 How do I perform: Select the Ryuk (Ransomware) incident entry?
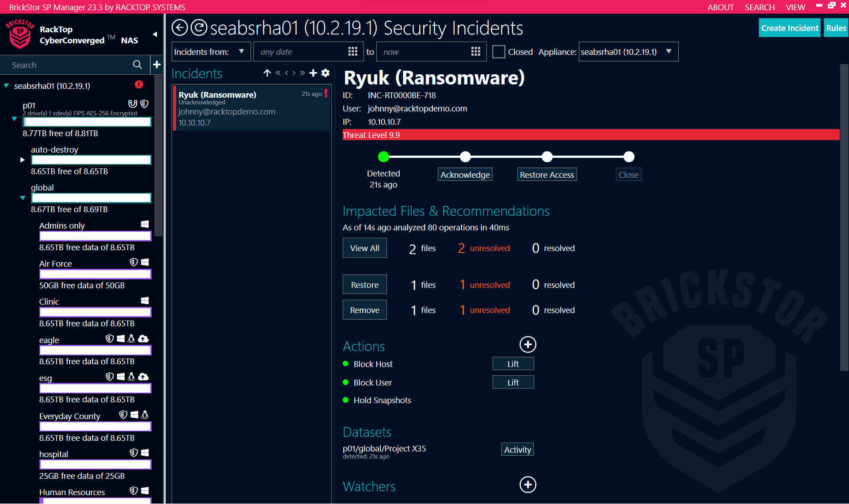(x=252, y=108)
